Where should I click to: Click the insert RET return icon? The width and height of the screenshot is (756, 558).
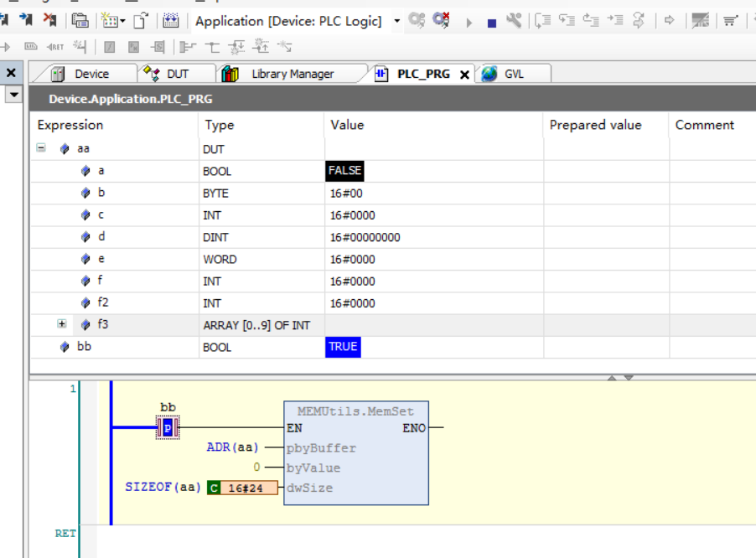55,47
